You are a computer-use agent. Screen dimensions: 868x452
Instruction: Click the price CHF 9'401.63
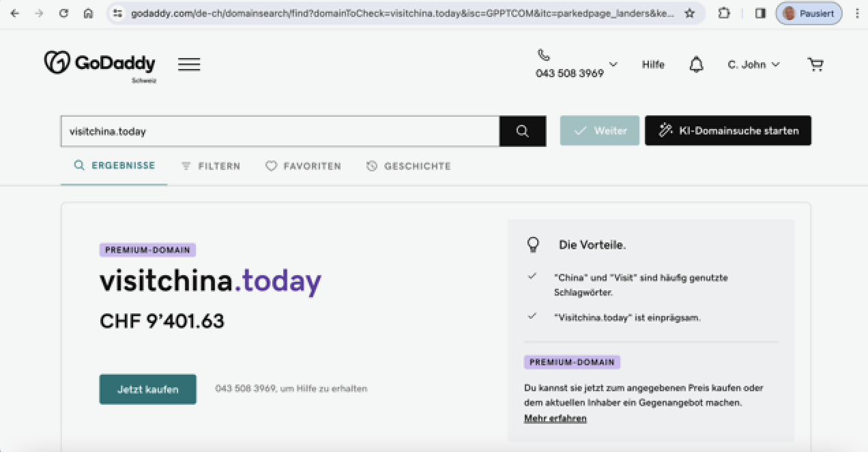pyautogui.click(x=162, y=321)
